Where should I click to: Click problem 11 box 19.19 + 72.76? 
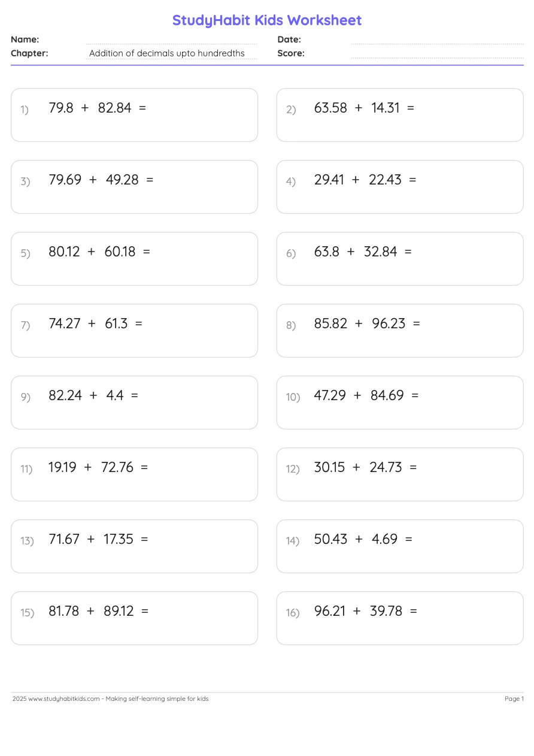click(134, 474)
